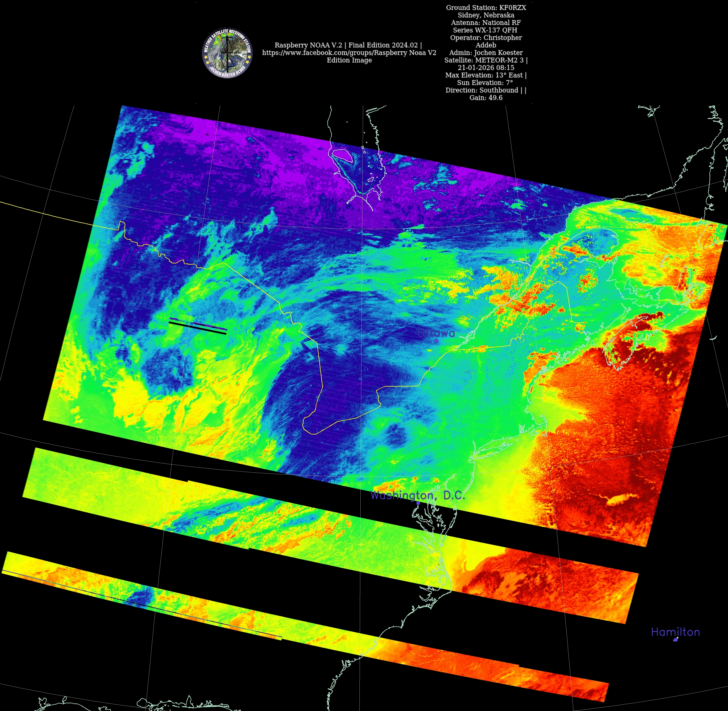Viewport: 728px width, 711px height.
Task: Click the Max Elevation 13° East line
Action: point(486,75)
